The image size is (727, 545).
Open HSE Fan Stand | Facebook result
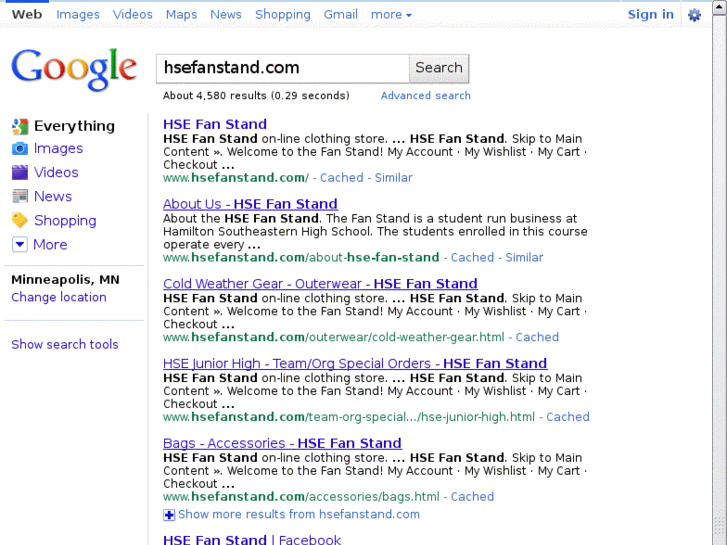pos(252,539)
